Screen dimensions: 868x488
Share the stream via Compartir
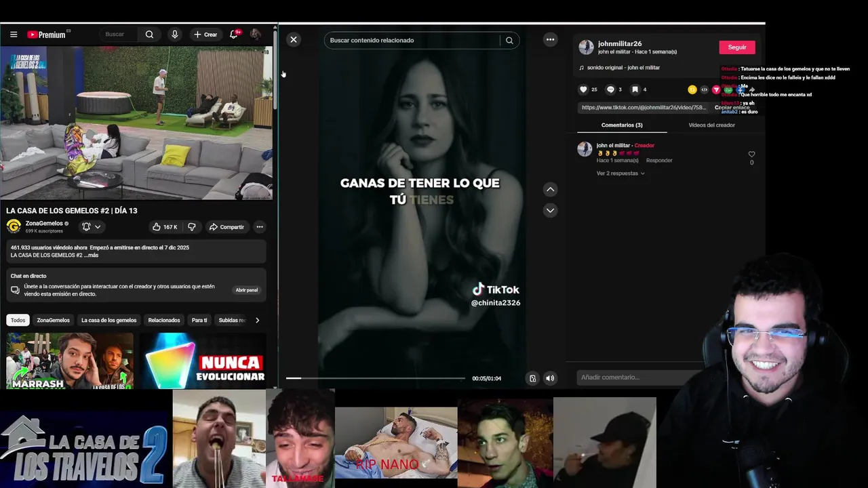click(226, 227)
